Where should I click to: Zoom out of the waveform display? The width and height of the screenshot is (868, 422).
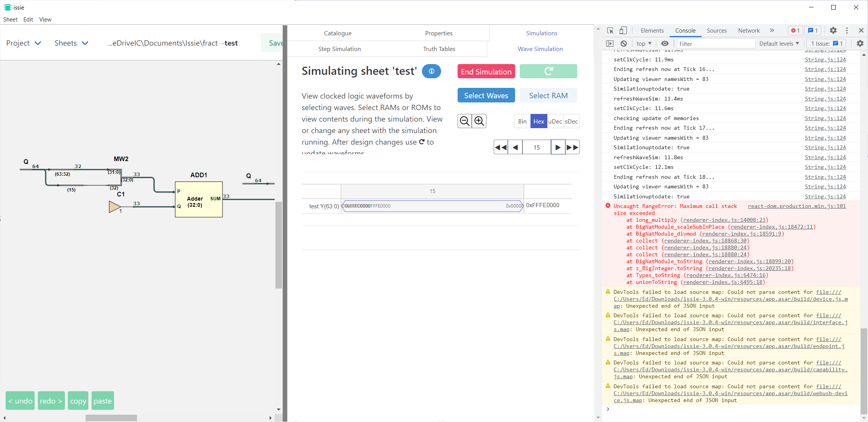464,121
